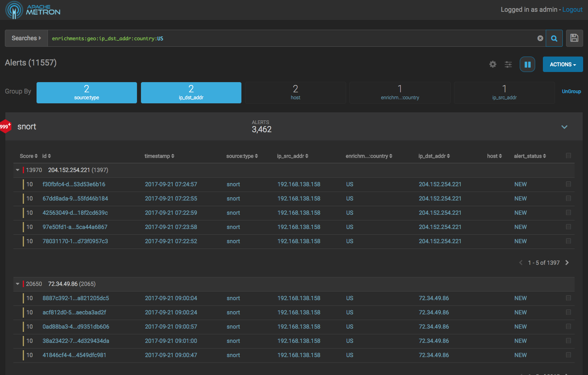The height and width of the screenshot is (375, 588).
Task: Click the red 999+ score badge
Action: click(x=5, y=126)
